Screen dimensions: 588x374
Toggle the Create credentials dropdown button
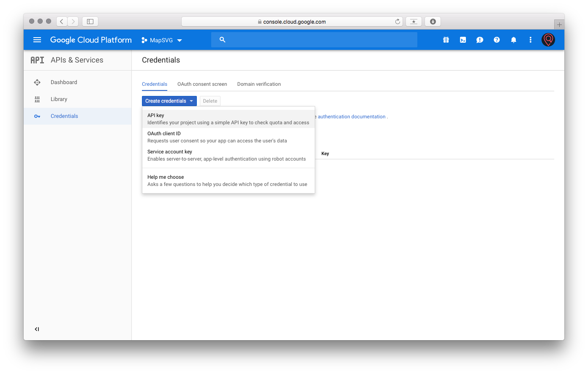(169, 101)
